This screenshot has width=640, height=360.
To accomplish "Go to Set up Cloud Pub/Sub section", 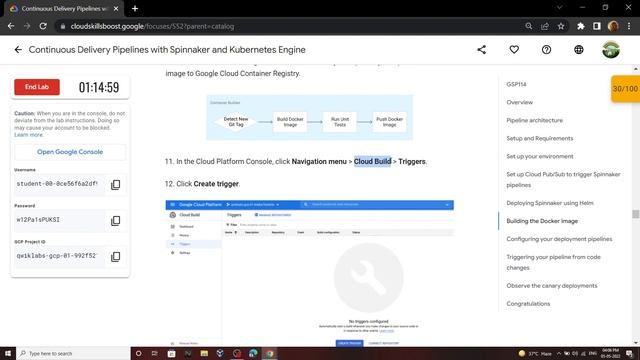I will (x=563, y=180).
